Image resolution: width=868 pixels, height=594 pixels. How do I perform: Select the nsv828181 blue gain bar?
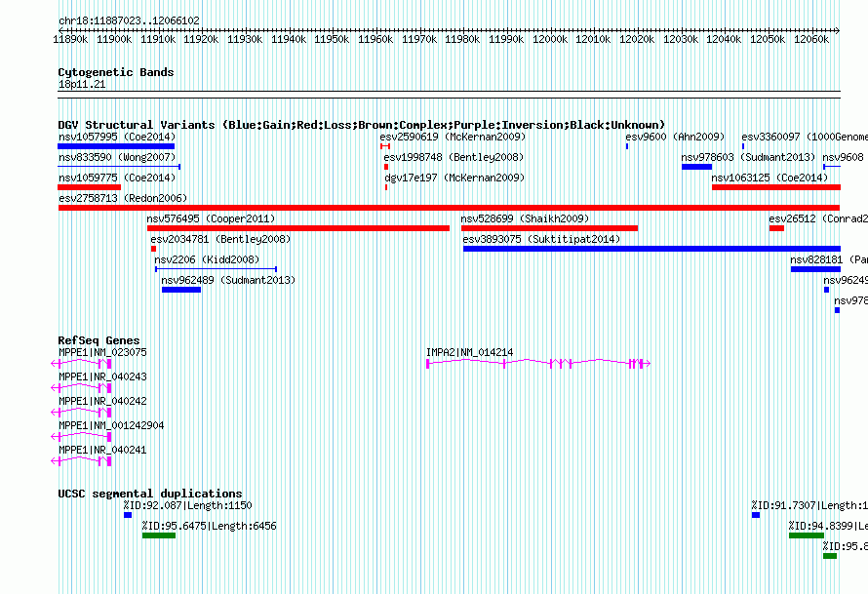(x=815, y=269)
